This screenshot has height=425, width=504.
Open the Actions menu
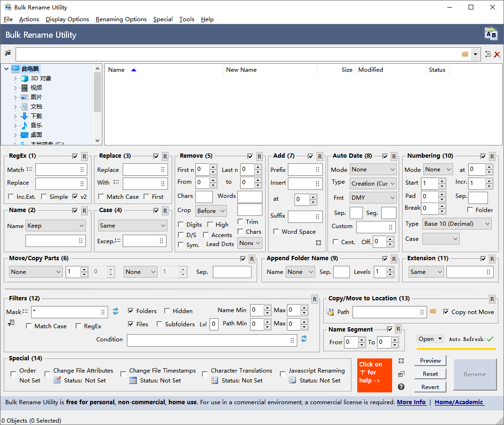(x=29, y=19)
